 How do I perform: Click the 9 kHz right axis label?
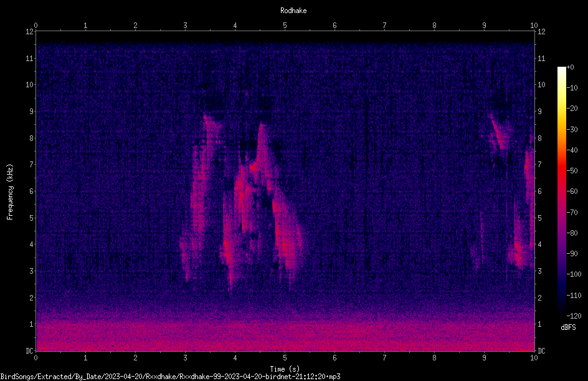(x=539, y=112)
